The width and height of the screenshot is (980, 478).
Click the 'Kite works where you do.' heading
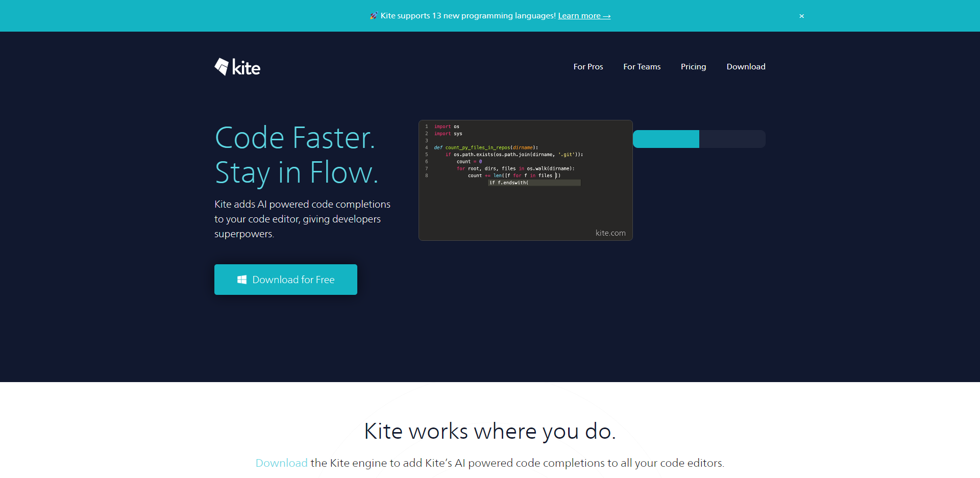(x=489, y=431)
